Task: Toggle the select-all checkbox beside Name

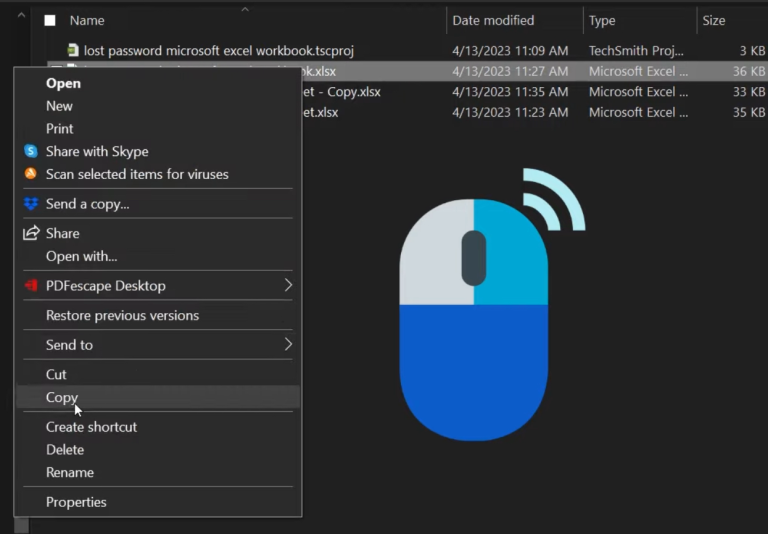Action: tap(50, 20)
